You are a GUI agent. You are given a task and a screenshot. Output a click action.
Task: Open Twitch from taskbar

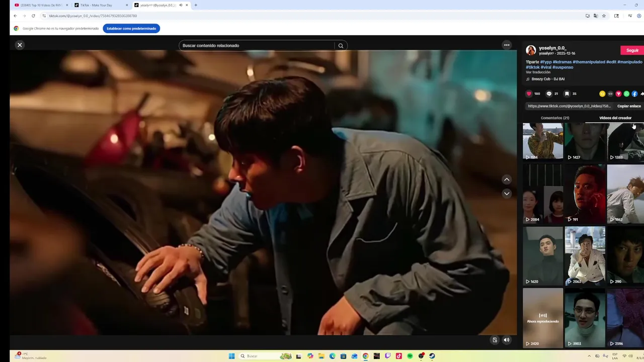pyautogui.click(x=387, y=356)
